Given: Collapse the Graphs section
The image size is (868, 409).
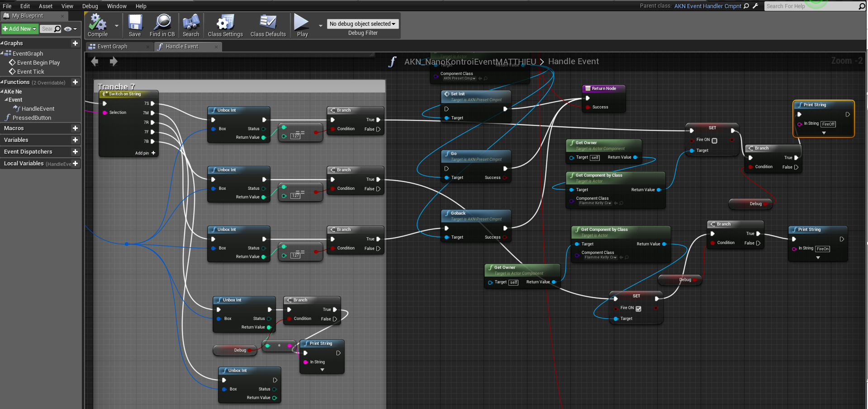Looking at the screenshot, I should pos(2,43).
